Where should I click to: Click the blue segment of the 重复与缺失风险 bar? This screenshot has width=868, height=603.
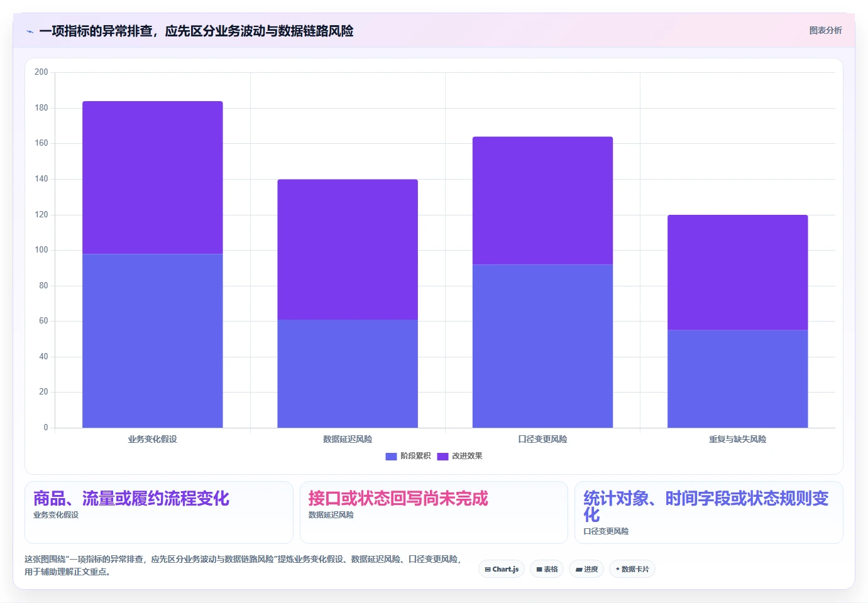coord(738,379)
